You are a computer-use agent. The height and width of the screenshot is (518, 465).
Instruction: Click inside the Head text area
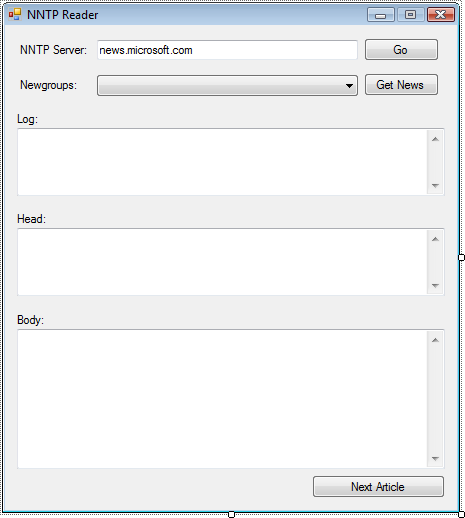coord(222,262)
